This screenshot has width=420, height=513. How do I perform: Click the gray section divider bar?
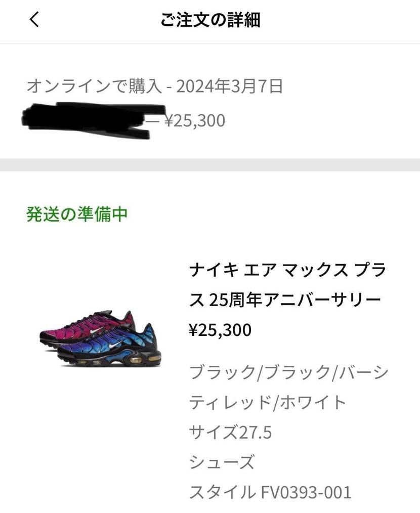210,165
